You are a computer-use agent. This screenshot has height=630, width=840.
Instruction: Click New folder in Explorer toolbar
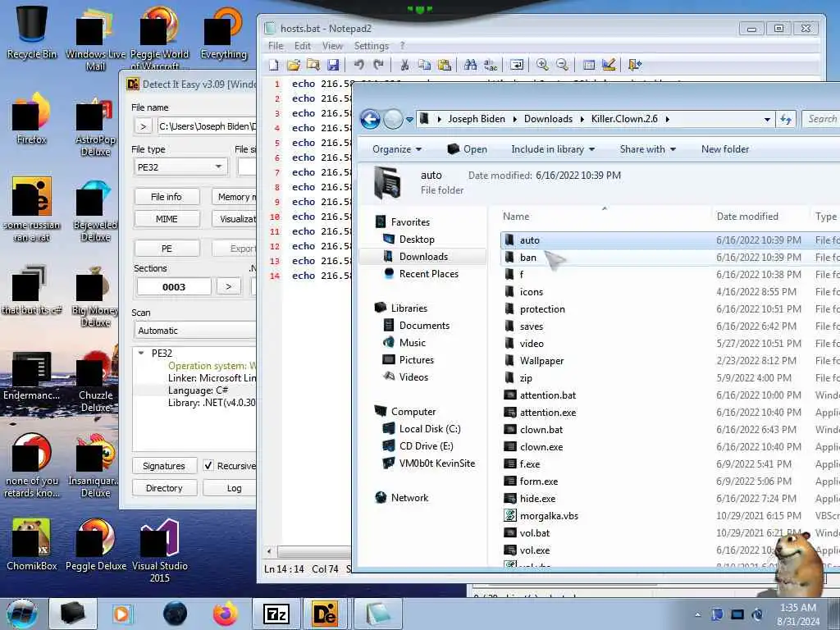(725, 149)
